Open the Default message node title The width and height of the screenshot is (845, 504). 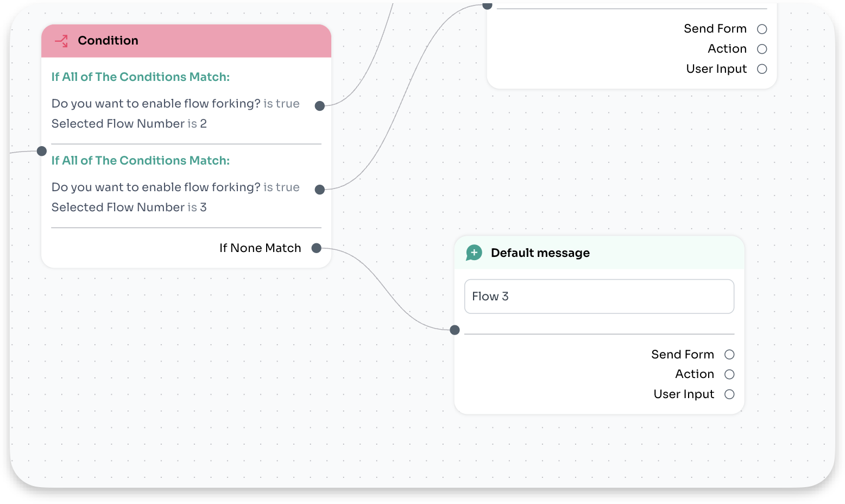click(540, 253)
